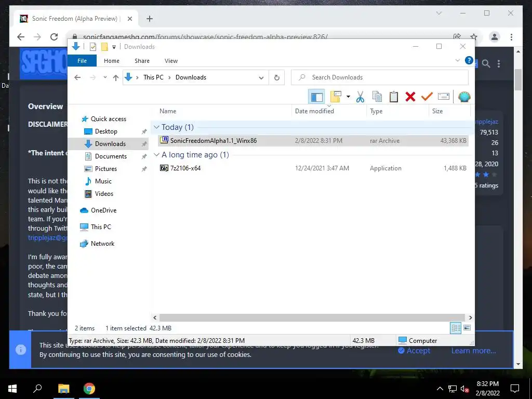Click Explorer back navigation arrow
532x399 pixels.
(x=77, y=78)
